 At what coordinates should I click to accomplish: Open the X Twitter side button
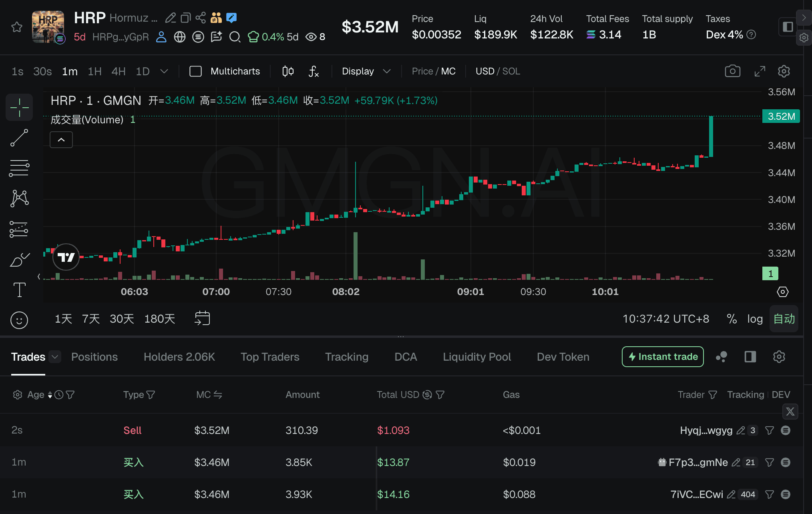[790, 412]
